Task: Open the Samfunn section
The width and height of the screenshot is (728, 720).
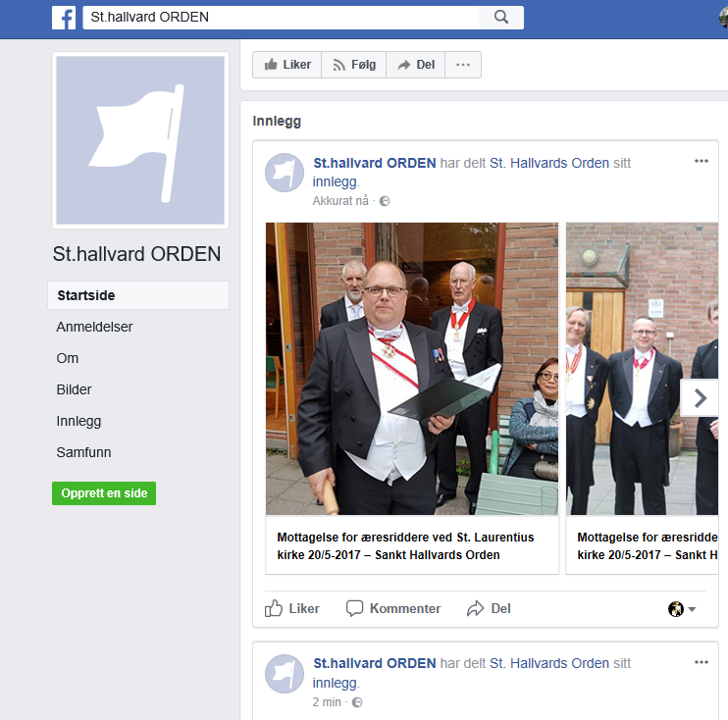Action: (x=83, y=452)
